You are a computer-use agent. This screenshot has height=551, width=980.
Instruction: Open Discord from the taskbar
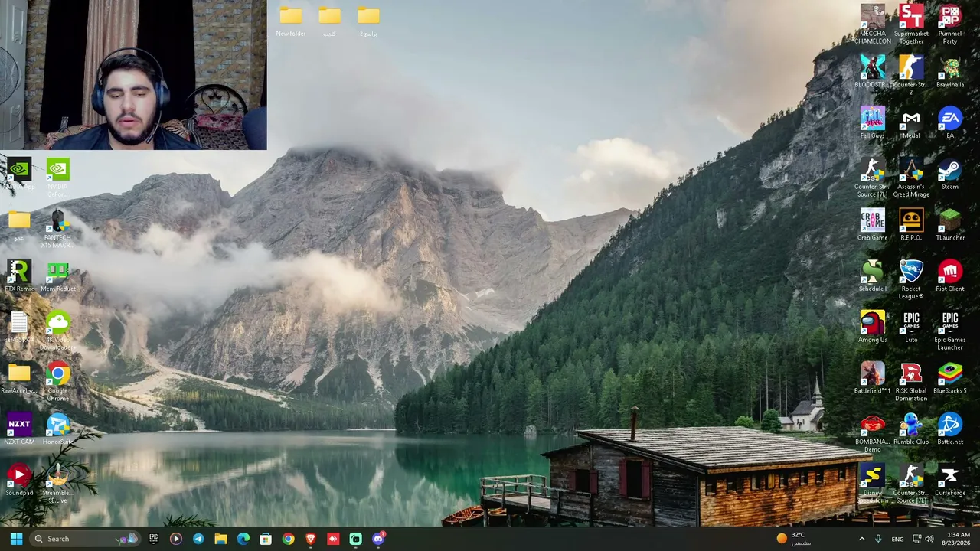[x=378, y=539]
